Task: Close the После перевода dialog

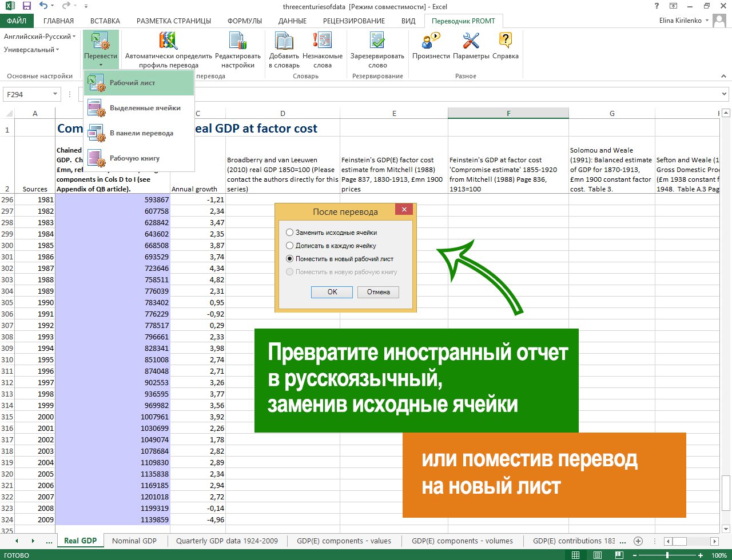Action: coord(404,210)
